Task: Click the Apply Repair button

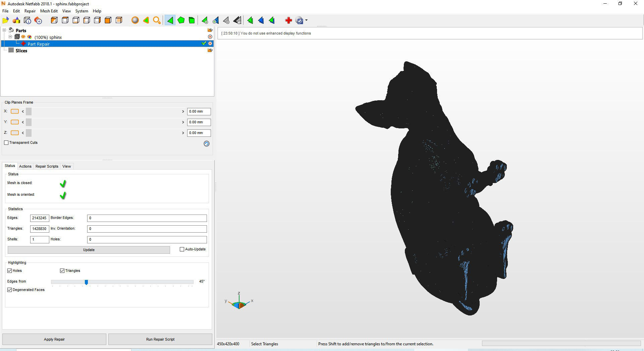Action: (x=54, y=339)
